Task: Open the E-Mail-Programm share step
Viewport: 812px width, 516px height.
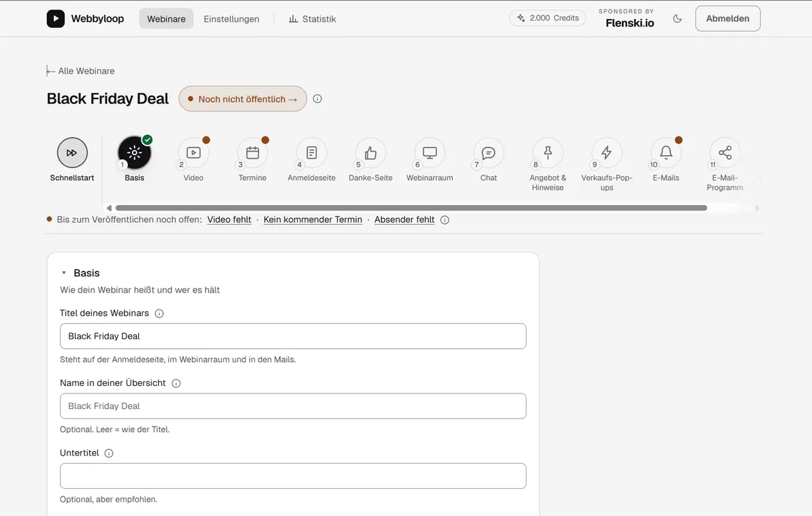Action: tap(725, 153)
